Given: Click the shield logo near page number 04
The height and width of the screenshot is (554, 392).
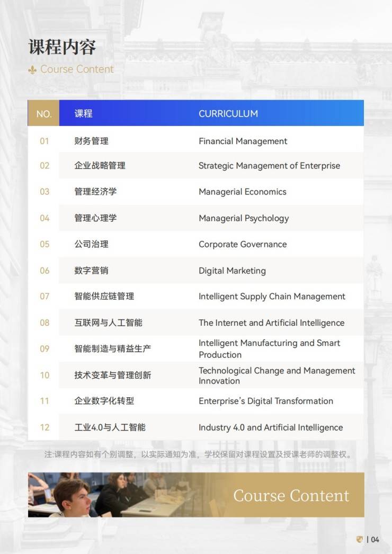Looking at the screenshot, I should pos(360,540).
